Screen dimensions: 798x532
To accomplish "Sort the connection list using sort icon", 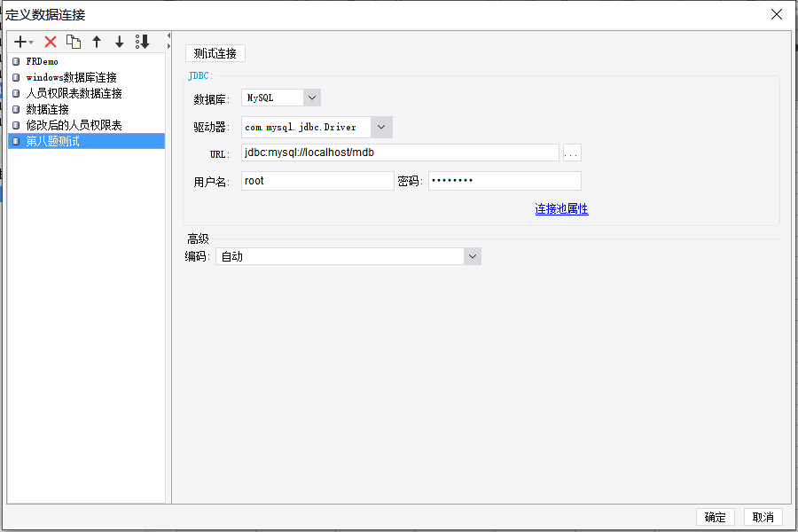I will (x=143, y=42).
